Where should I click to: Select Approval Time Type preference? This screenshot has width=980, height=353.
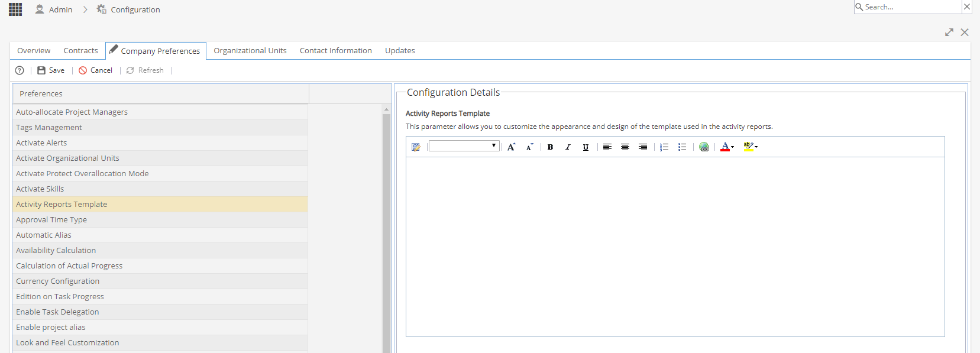click(x=160, y=219)
